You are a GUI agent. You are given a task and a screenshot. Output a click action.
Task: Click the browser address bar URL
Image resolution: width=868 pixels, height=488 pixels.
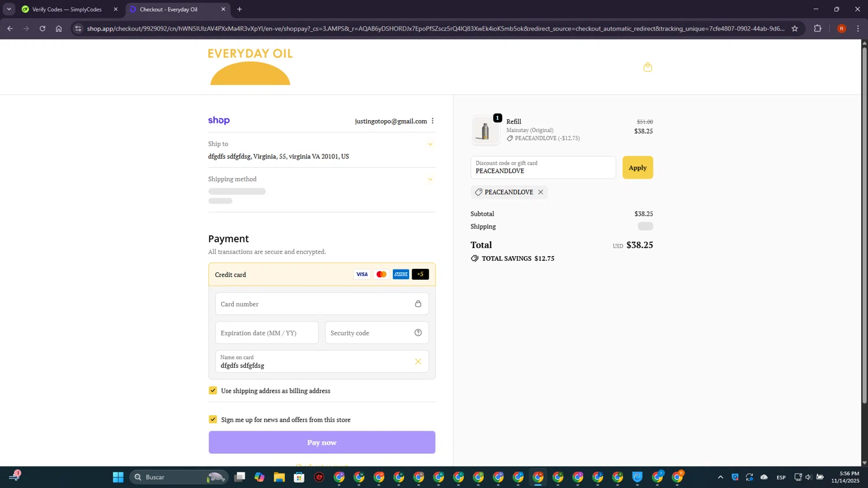click(435, 28)
